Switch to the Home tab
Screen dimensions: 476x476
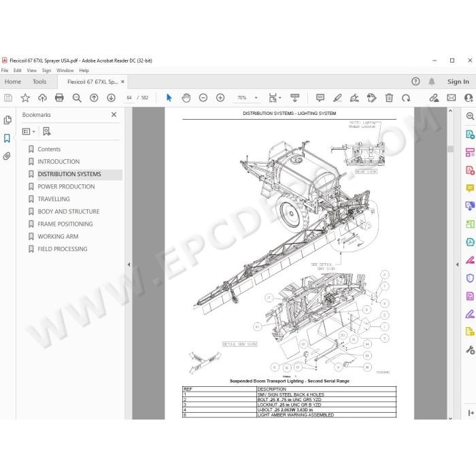(x=13, y=82)
